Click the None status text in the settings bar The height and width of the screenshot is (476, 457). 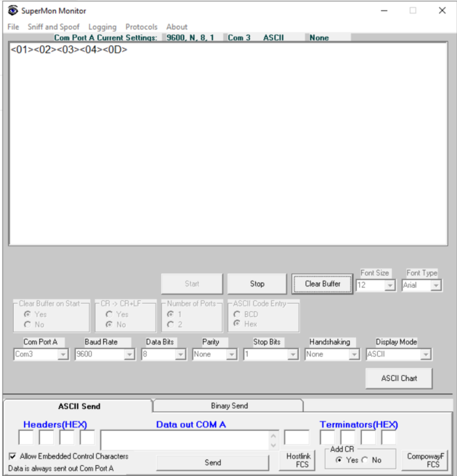pyautogui.click(x=319, y=38)
